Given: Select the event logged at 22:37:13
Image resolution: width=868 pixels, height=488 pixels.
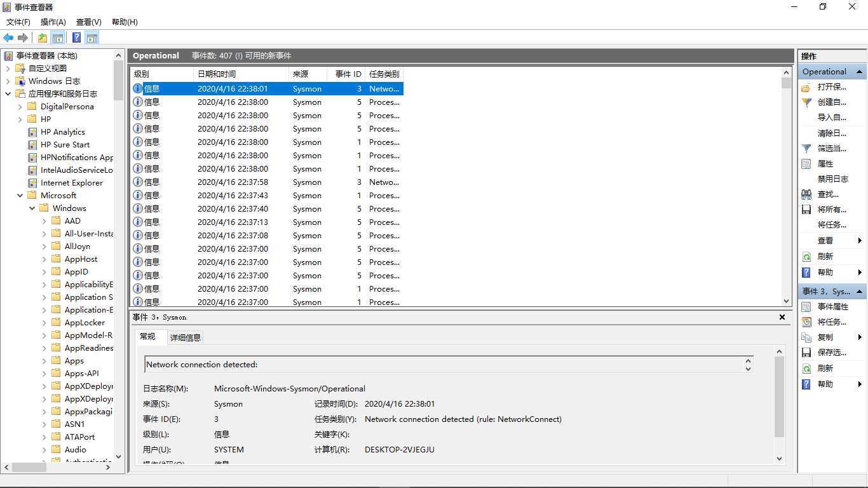Looking at the screenshot, I should click(x=267, y=222).
